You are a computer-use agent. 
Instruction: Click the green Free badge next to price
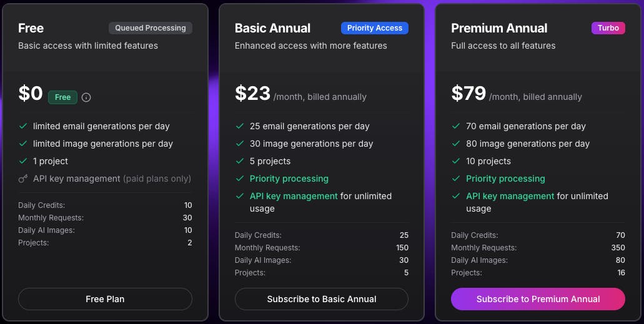pyautogui.click(x=62, y=97)
